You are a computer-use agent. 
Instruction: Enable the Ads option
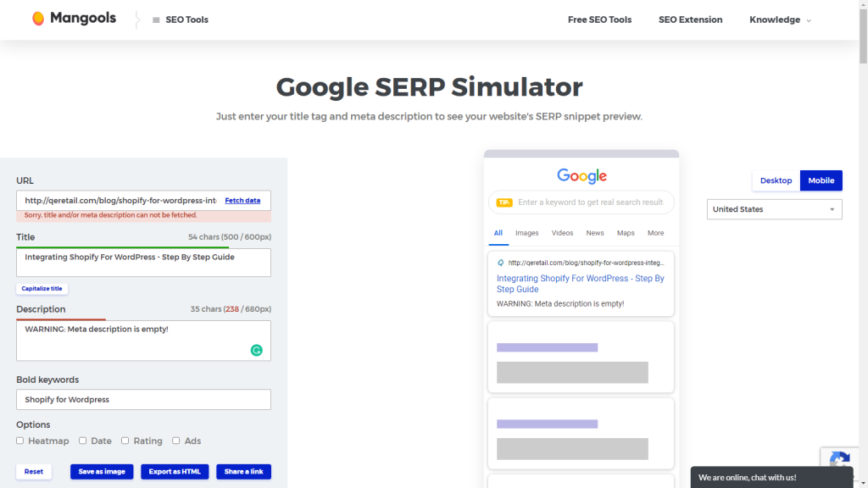(x=176, y=441)
